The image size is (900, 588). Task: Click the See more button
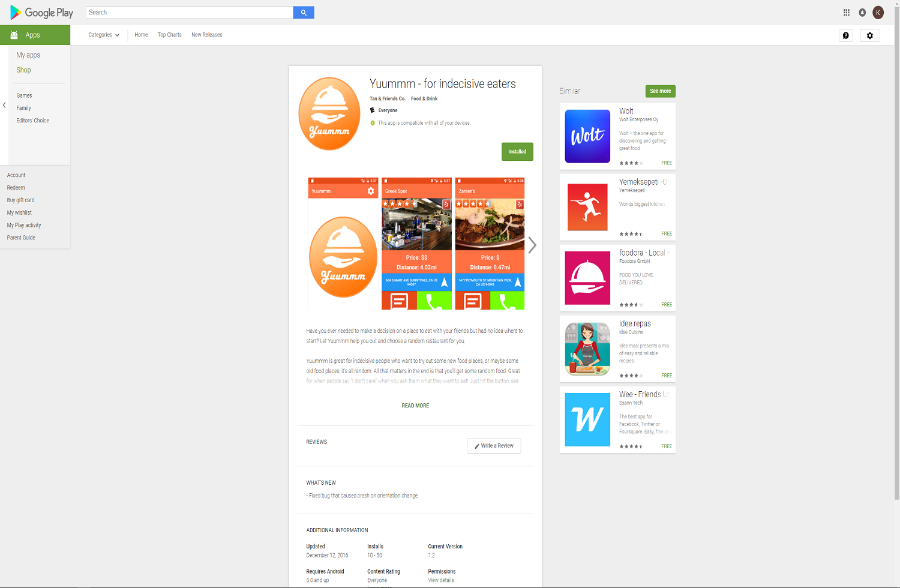pos(660,91)
